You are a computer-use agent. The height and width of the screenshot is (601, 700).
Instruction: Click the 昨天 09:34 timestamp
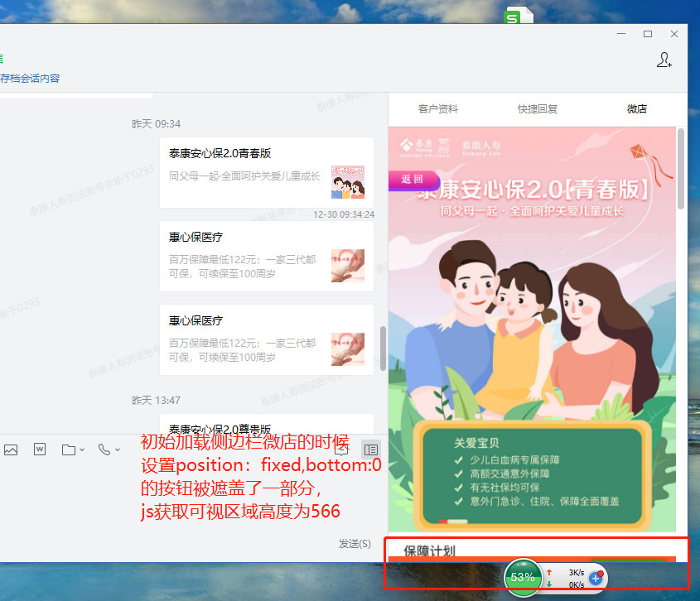[x=157, y=124]
